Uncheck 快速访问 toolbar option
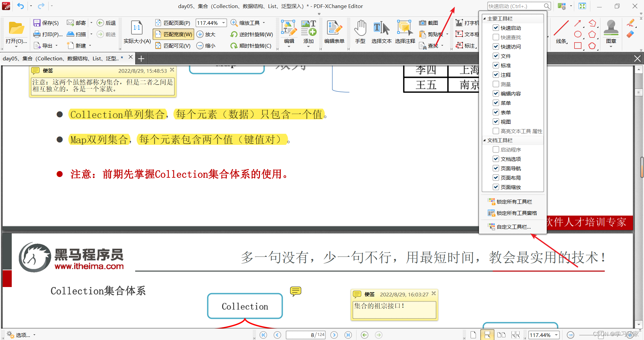Viewport: 644px width, 340px height. click(496, 47)
